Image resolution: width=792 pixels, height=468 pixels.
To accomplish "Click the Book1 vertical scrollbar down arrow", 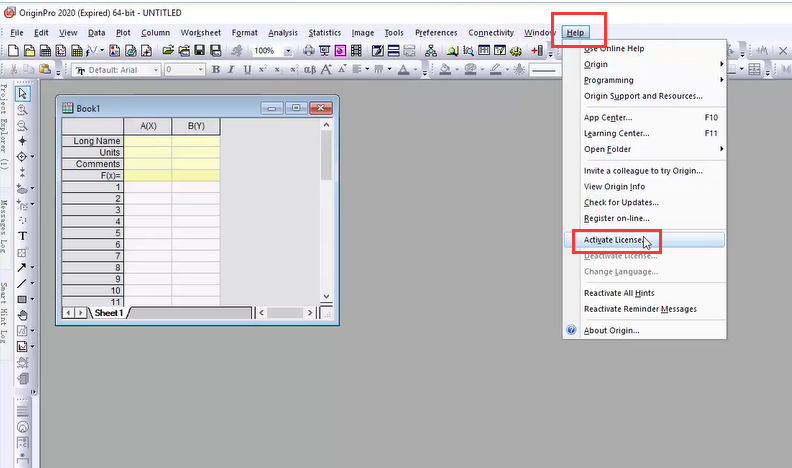I will click(x=326, y=296).
